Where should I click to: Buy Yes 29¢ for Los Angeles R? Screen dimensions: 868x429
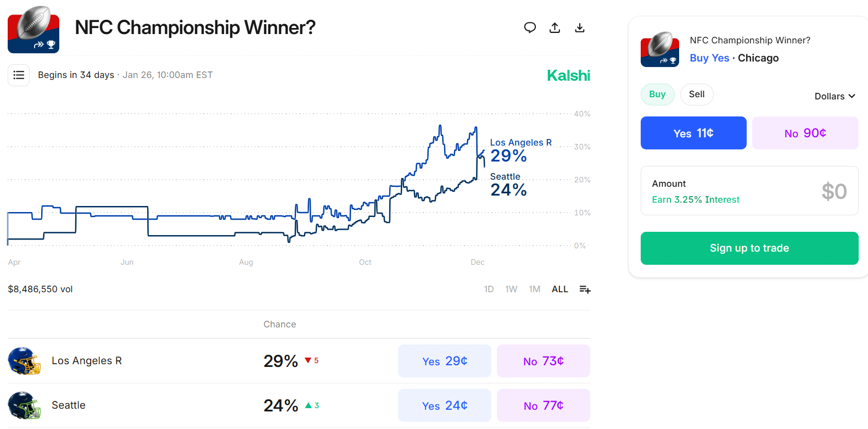coord(445,361)
